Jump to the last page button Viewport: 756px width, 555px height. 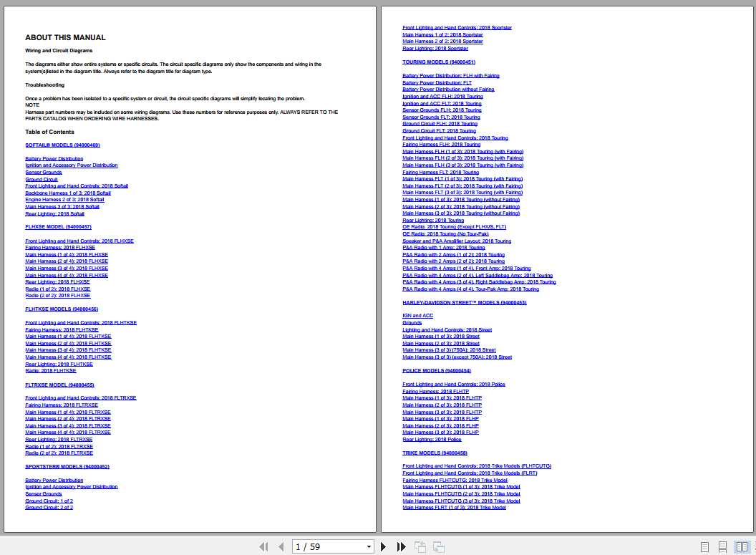click(x=401, y=547)
